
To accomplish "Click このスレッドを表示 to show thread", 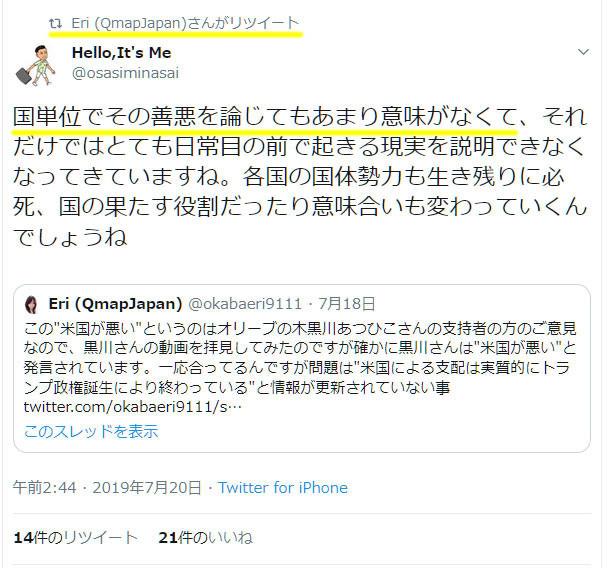I will [x=91, y=431].
